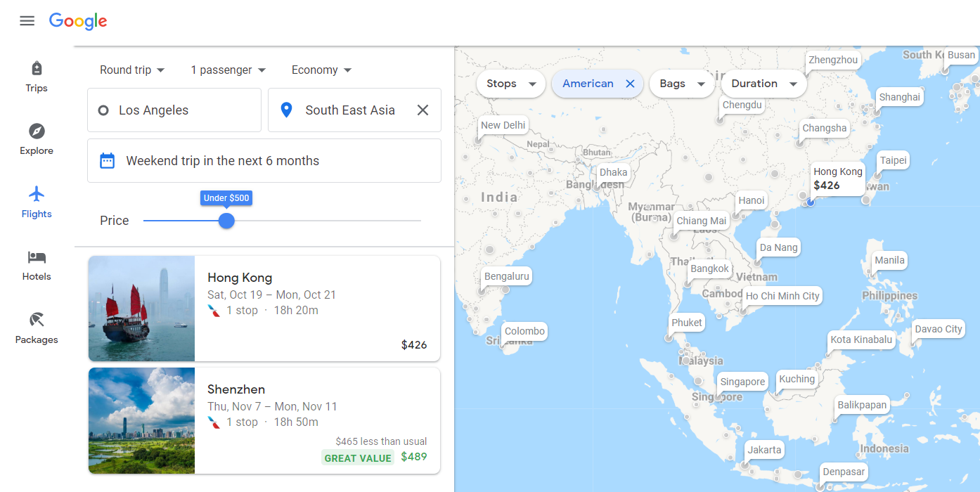Expand the Economy class dropdown

(x=321, y=70)
